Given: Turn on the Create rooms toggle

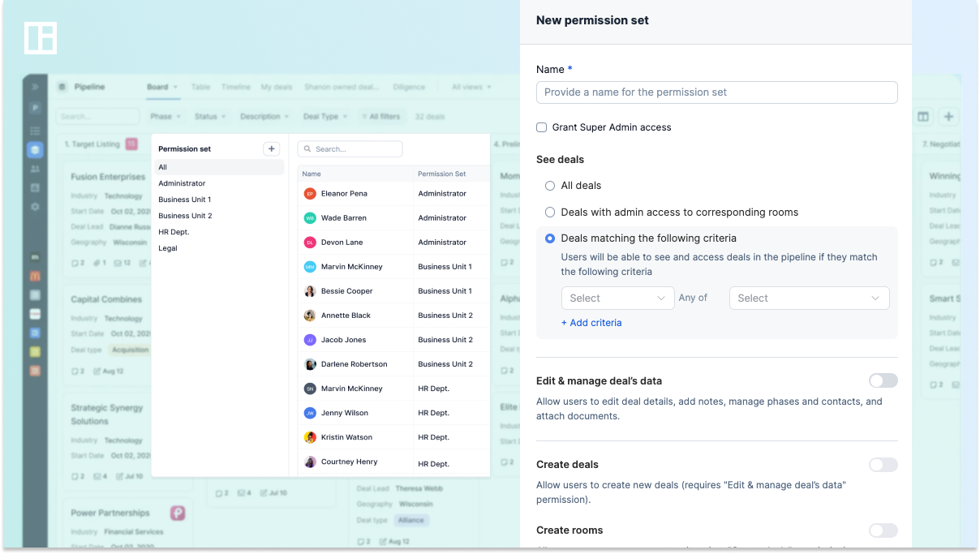Looking at the screenshot, I should pos(883,530).
